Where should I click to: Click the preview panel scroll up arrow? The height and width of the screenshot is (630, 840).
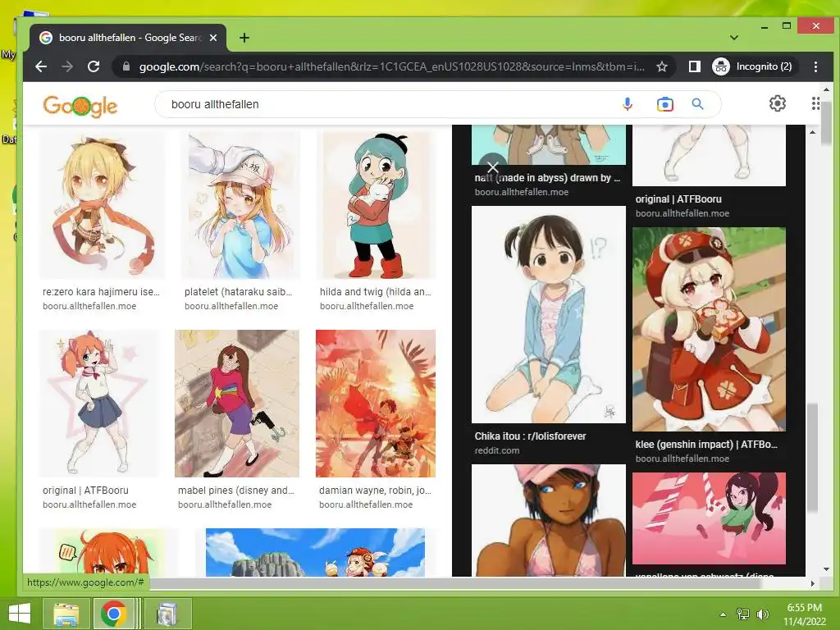(812, 132)
